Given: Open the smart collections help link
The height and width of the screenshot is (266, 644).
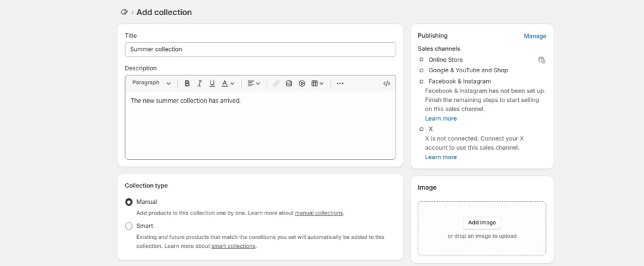Looking at the screenshot, I should pyautogui.click(x=233, y=246).
